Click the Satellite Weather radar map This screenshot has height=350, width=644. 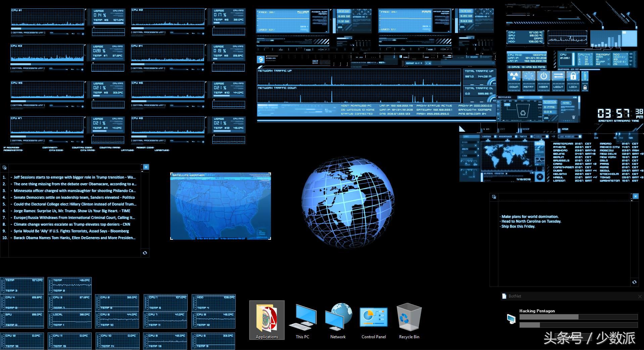click(221, 206)
